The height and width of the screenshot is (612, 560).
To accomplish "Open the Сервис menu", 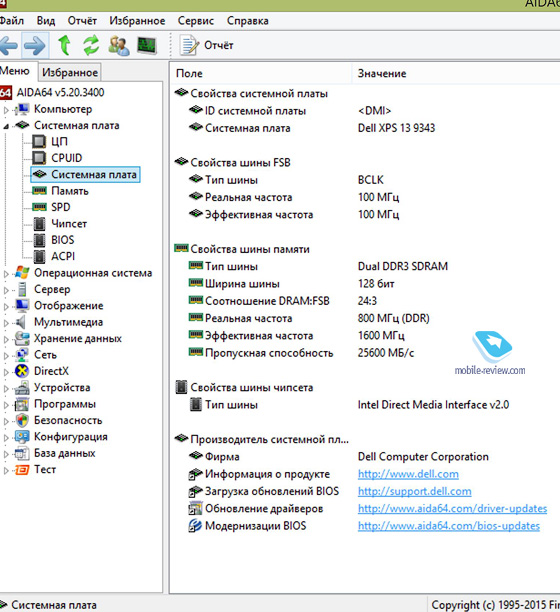I will tap(196, 21).
